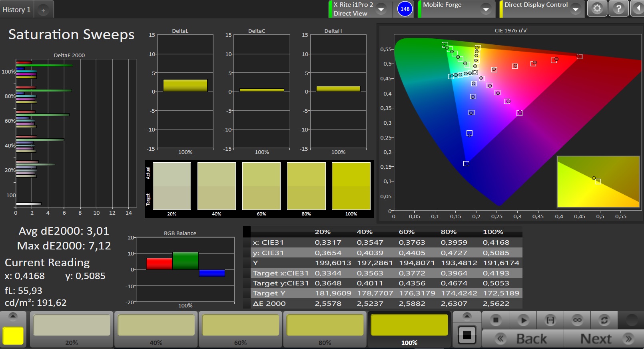Click the circular arrows refresh icon
The width and height of the screenshot is (644, 349).
tap(604, 320)
